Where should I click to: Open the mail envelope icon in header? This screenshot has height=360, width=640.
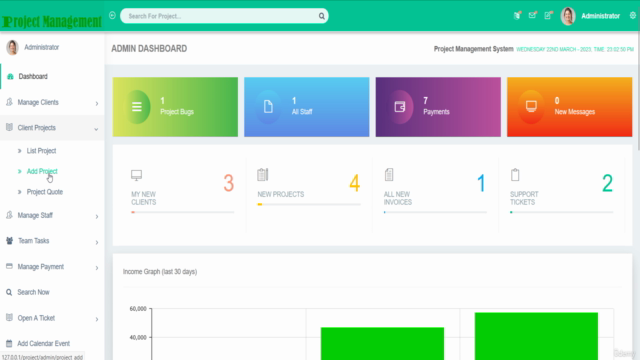(532, 16)
